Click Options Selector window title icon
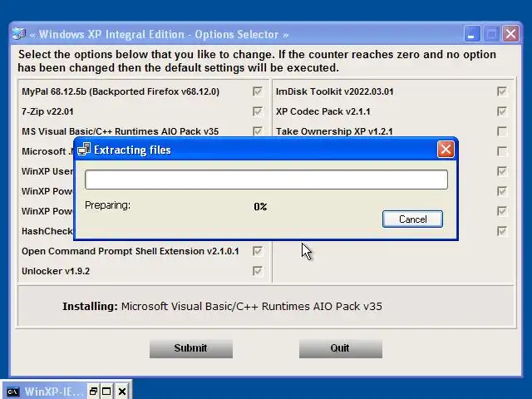The height and width of the screenshot is (399, 532). pos(19,34)
